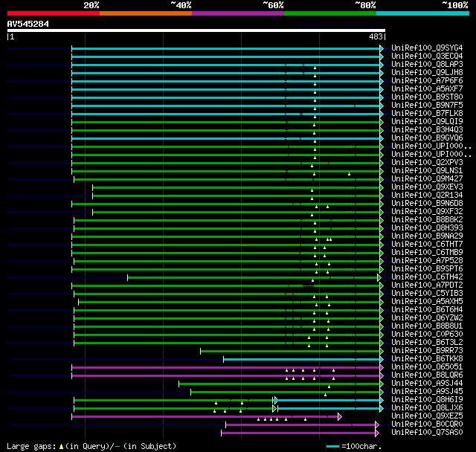Select UniRef100_Q2R134 label
Image resolution: width=476 pixels, height=452 pixels.
tap(427, 196)
